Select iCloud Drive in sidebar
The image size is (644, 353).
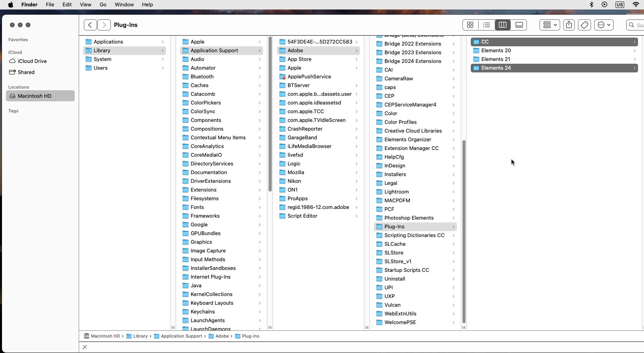pyautogui.click(x=40, y=61)
